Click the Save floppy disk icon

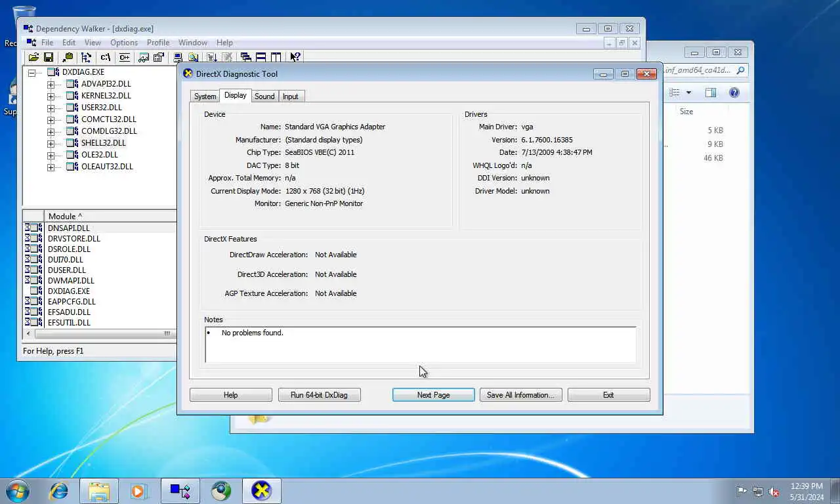pyautogui.click(x=49, y=58)
